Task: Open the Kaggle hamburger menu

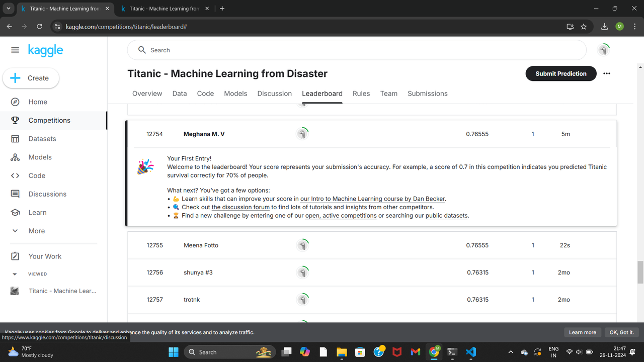Action: (15, 50)
